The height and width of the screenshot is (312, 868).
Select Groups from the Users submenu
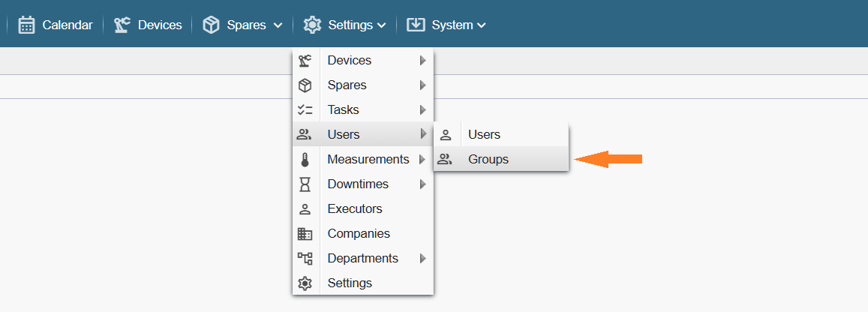tap(488, 159)
